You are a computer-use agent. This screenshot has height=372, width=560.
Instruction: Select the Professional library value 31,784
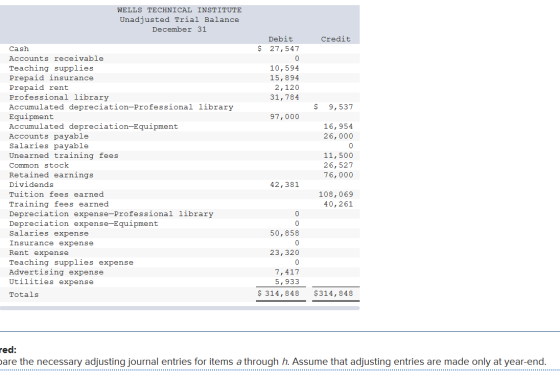pos(284,97)
